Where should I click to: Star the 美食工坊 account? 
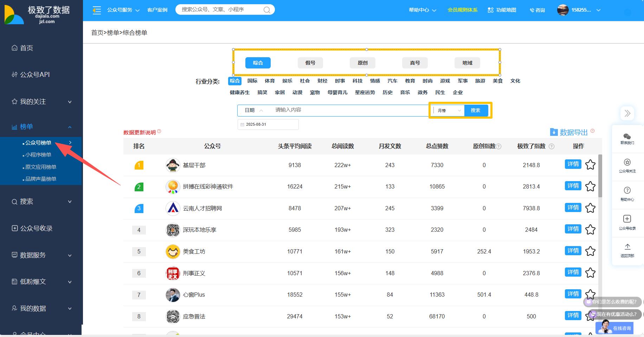[590, 251]
